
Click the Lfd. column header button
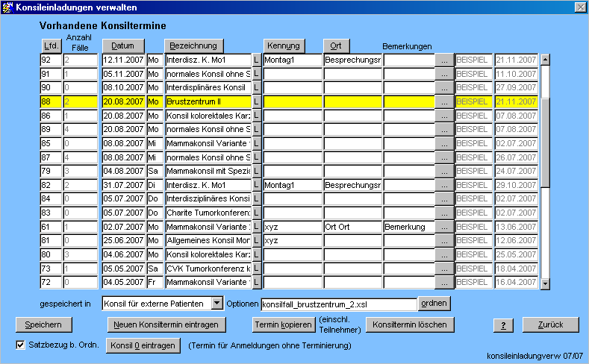click(x=51, y=45)
